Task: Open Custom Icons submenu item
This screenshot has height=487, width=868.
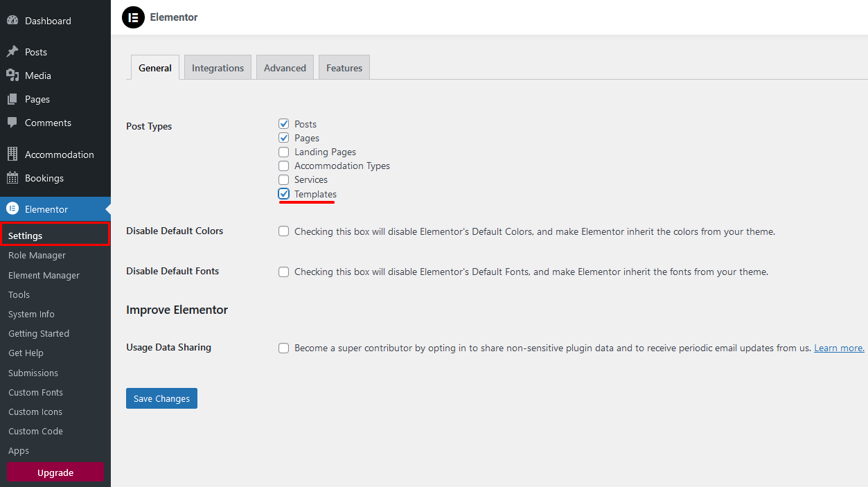Action: (x=55, y=411)
